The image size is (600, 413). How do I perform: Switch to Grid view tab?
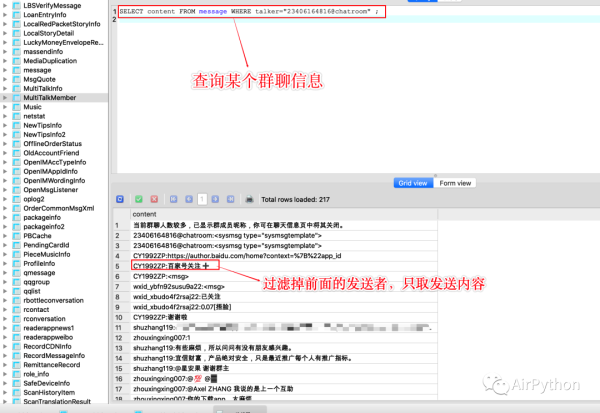pyautogui.click(x=413, y=183)
